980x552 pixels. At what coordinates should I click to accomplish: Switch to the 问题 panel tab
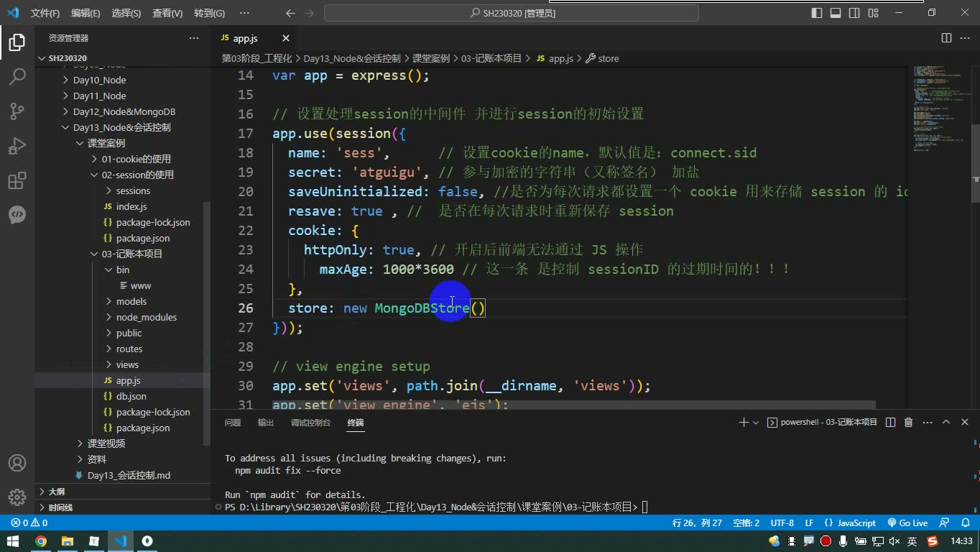tap(233, 423)
